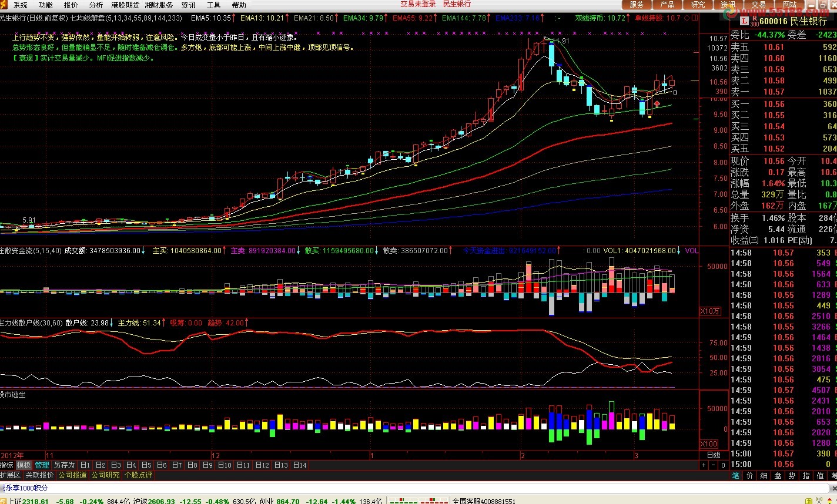Open the 帮助 menu
Viewport: 837px width, 504px height.
tap(239, 5)
